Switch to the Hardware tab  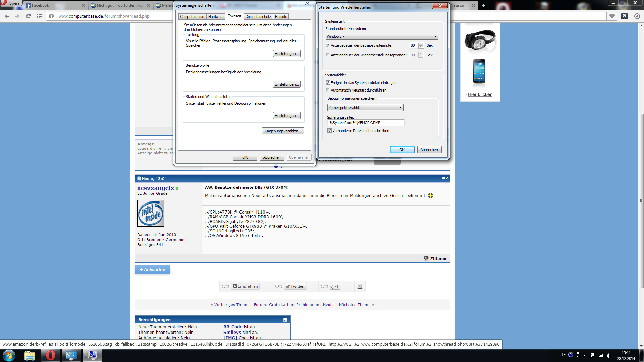pos(216,17)
